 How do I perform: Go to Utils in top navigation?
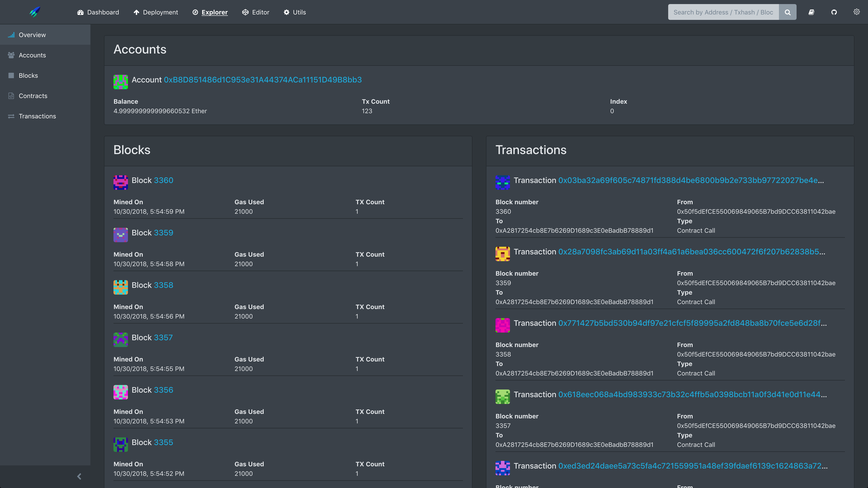click(295, 12)
